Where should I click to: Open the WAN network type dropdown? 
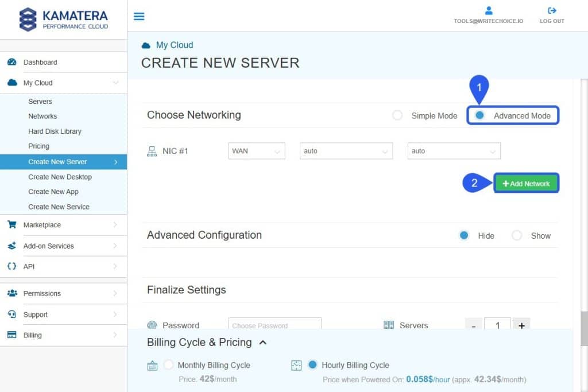(256, 151)
